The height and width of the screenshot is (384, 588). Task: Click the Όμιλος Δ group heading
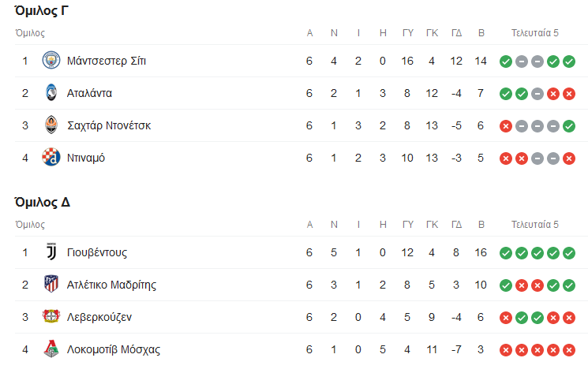pos(42,202)
